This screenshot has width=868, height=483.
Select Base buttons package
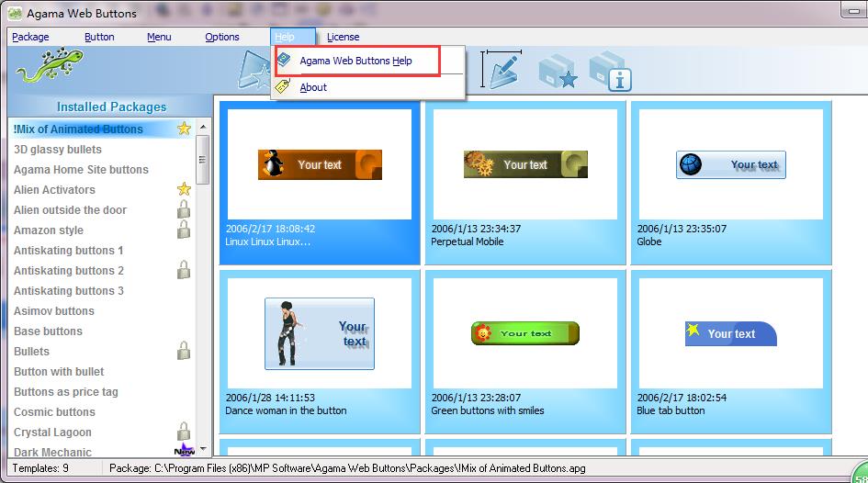point(48,331)
